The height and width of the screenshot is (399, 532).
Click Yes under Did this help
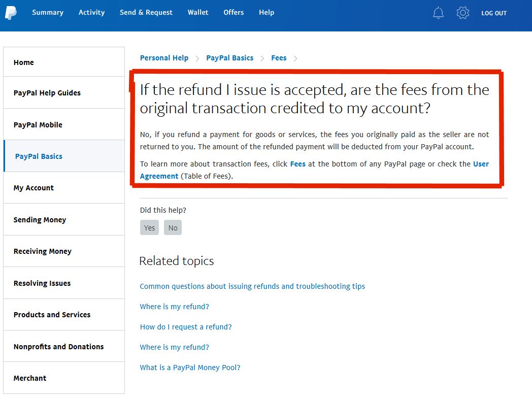[149, 227]
